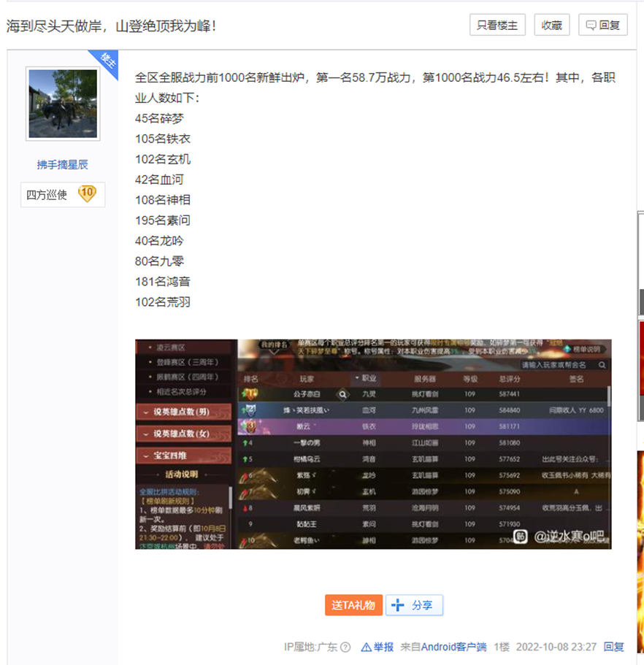This screenshot has height=665, width=644.
Task: Click inside the 请输入玩家或帮会名 input field
Action: point(559,365)
